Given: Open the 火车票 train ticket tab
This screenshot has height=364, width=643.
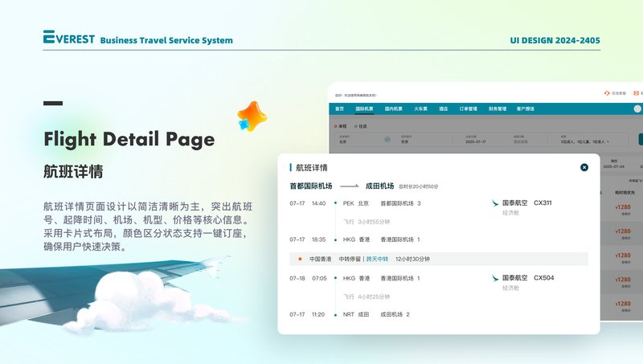Looking at the screenshot, I should (420, 108).
